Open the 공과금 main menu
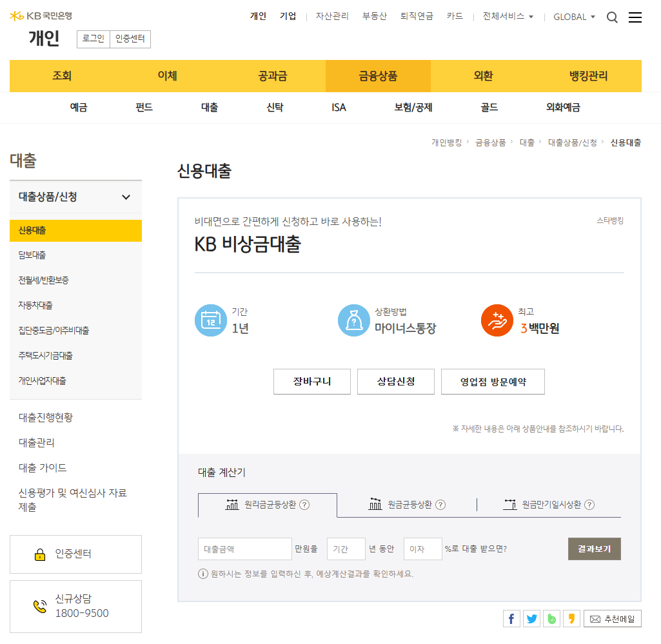The height and width of the screenshot is (644, 661). (273, 76)
